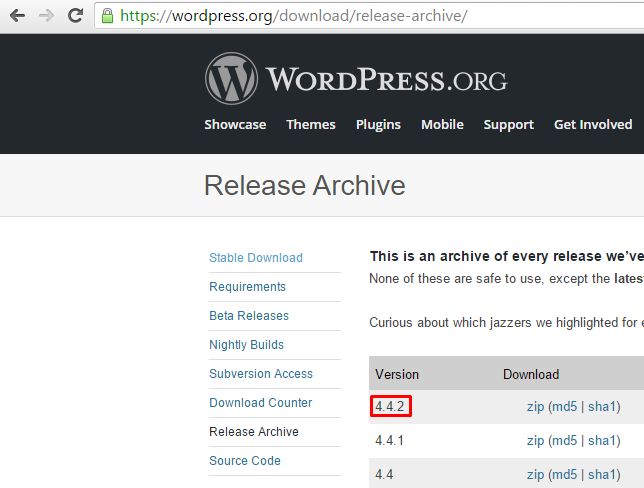Open the Stable Download sidebar link

tap(256, 258)
